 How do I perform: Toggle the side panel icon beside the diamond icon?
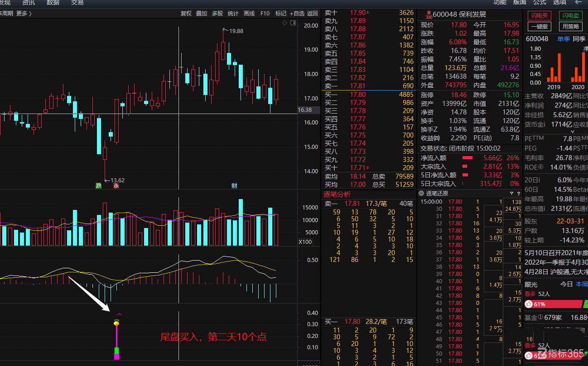coord(292,23)
